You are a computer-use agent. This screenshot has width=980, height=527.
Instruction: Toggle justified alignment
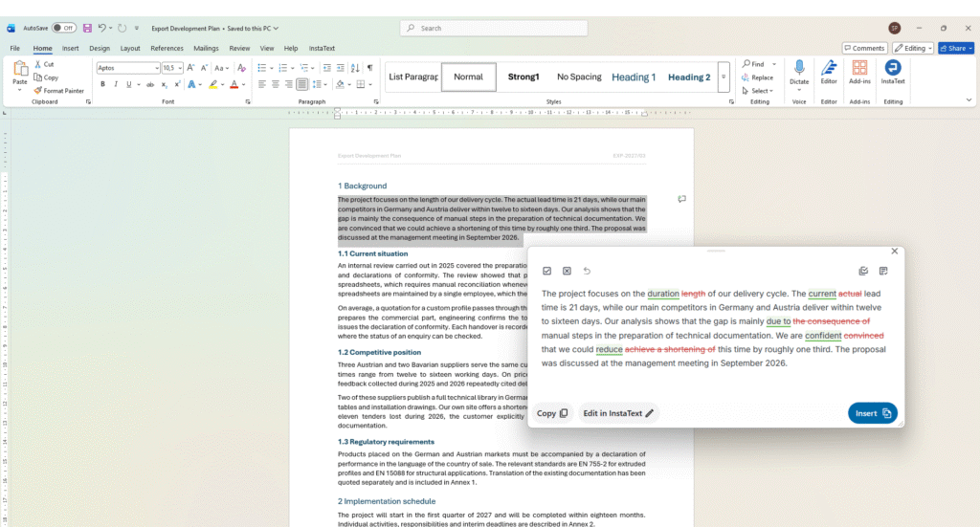[301, 85]
